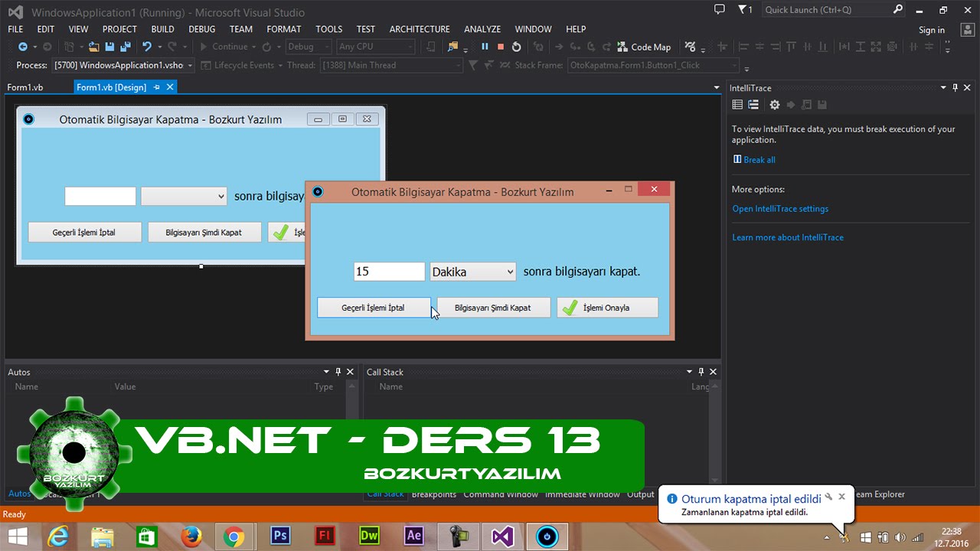980x551 pixels.
Task: Click the feedback speech bubble icon
Action: [x=719, y=10]
